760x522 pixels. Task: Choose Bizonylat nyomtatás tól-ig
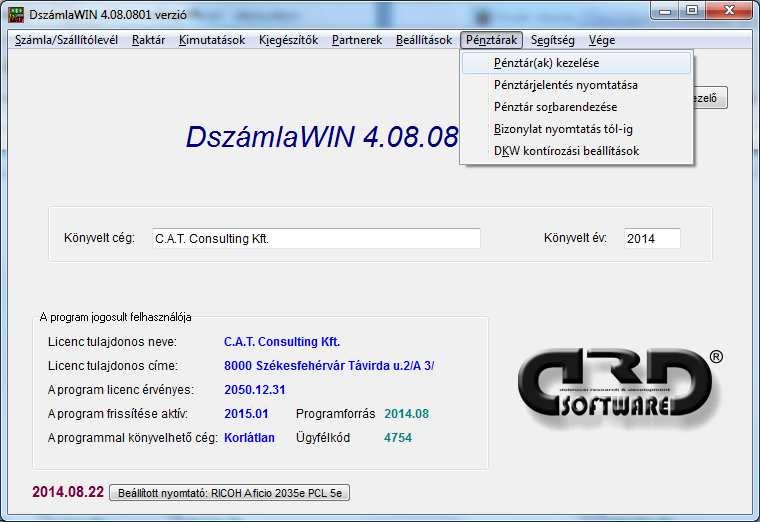pyautogui.click(x=576, y=129)
